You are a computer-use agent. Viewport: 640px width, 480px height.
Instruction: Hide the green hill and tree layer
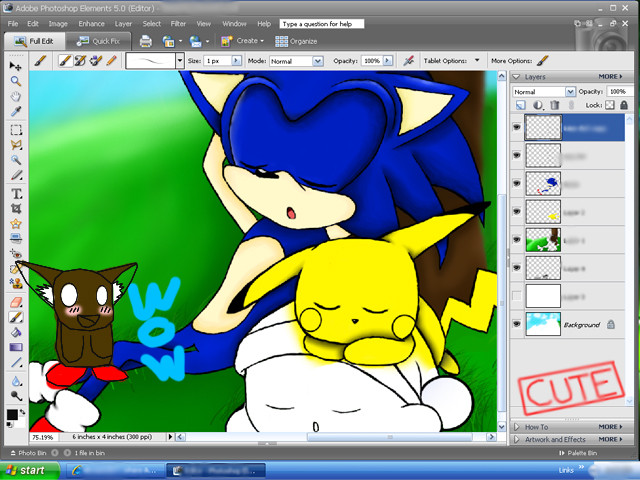[x=516, y=240]
